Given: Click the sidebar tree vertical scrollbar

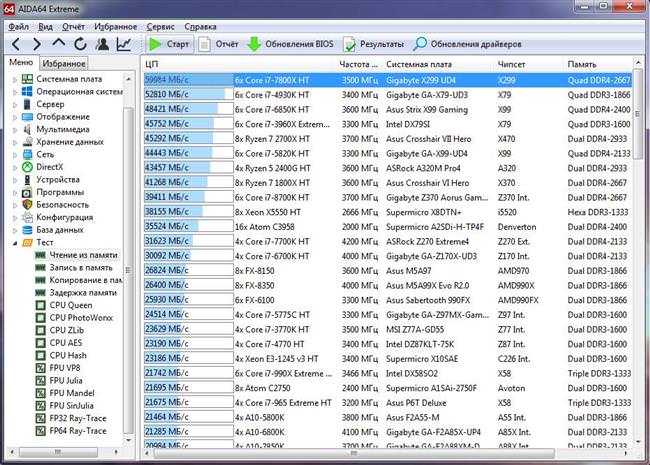Looking at the screenshot, I should pyautogui.click(x=129, y=269).
